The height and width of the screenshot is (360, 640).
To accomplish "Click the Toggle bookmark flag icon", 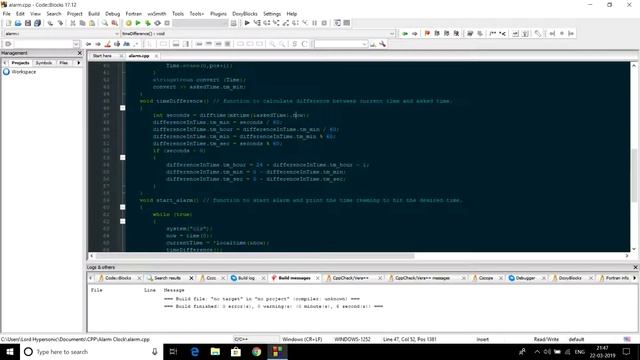I will click(x=427, y=33).
